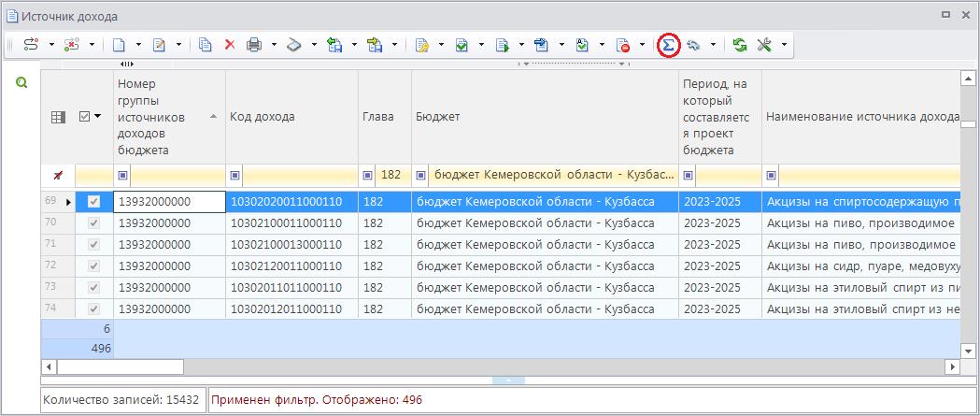Screen dimensions: 980x416
Task: Click the scanner-like icon in toolbar
Action: 294,45
